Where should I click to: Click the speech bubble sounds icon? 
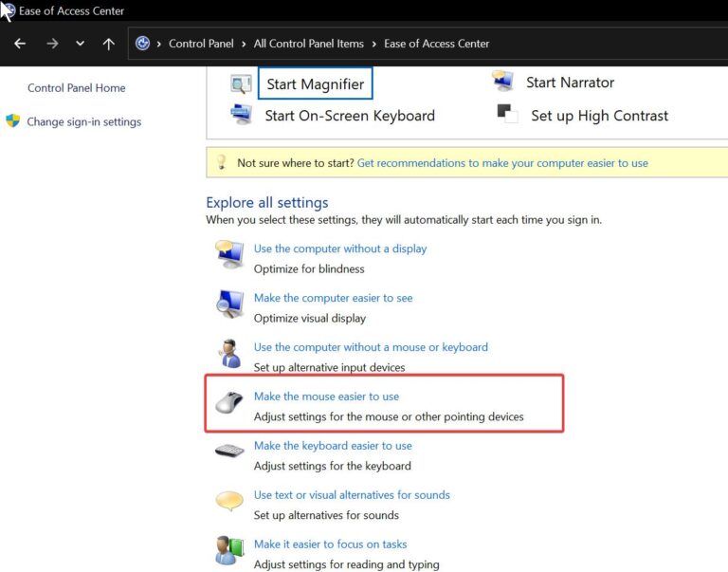click(229, 502)
